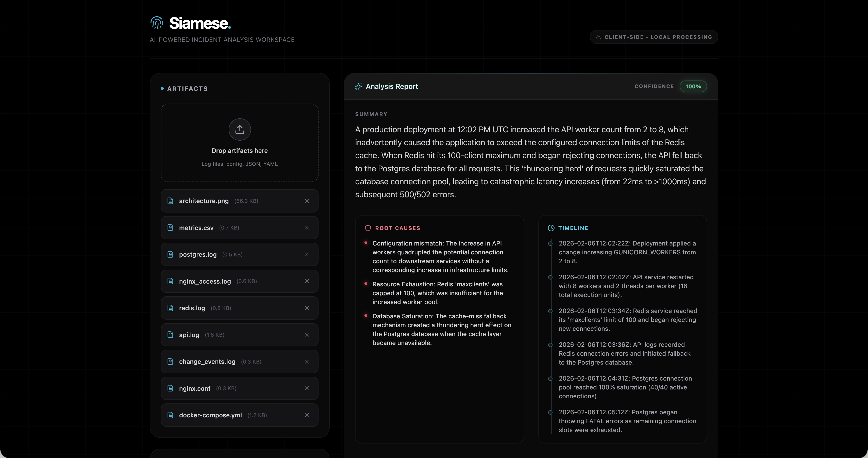The image size is (868, 458).
Task: Remove postgres.log from artifacts list
Action: [x=307, y=254]
